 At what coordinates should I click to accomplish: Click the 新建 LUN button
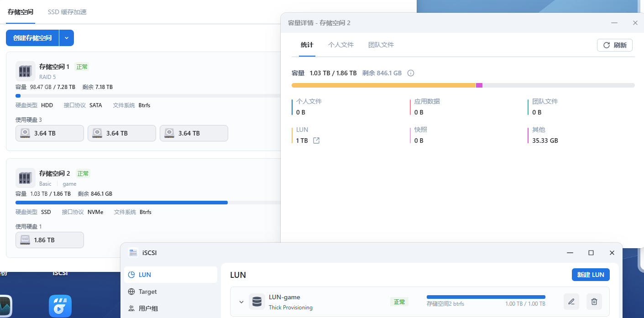tap(591, 275)
